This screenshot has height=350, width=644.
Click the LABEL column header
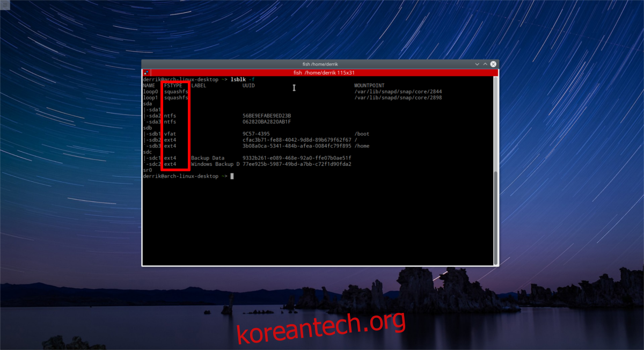click(x=199, y=85)
